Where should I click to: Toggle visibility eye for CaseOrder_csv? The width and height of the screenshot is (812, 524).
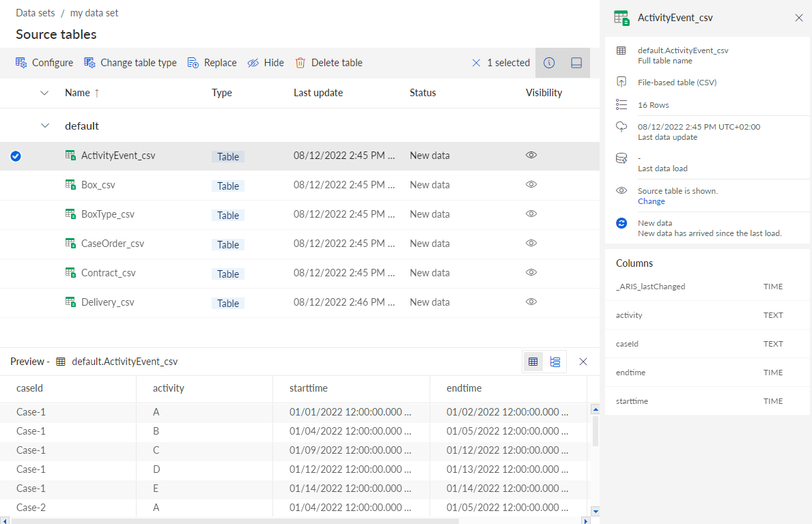point(531,243)
